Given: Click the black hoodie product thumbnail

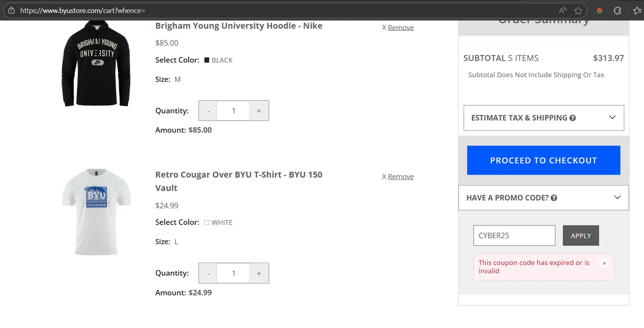Looking at the screenshot, I should (x=96, y=63).
